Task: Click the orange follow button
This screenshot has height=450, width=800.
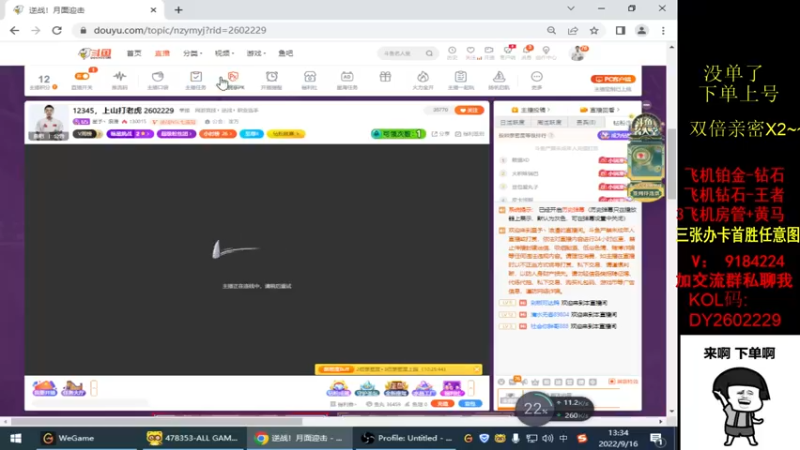Action: pyautogui.click(x=469, y=110)
